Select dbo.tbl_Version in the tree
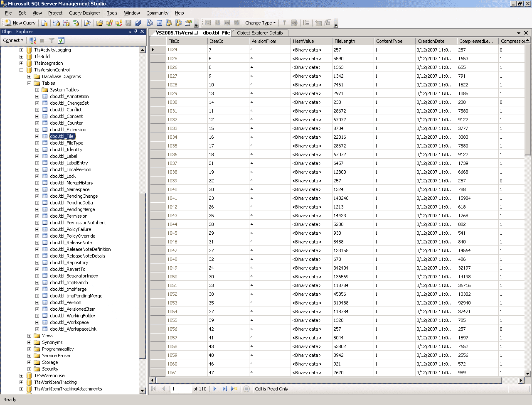The height and width of the screenshot is (405, 532). coord(66,302)
